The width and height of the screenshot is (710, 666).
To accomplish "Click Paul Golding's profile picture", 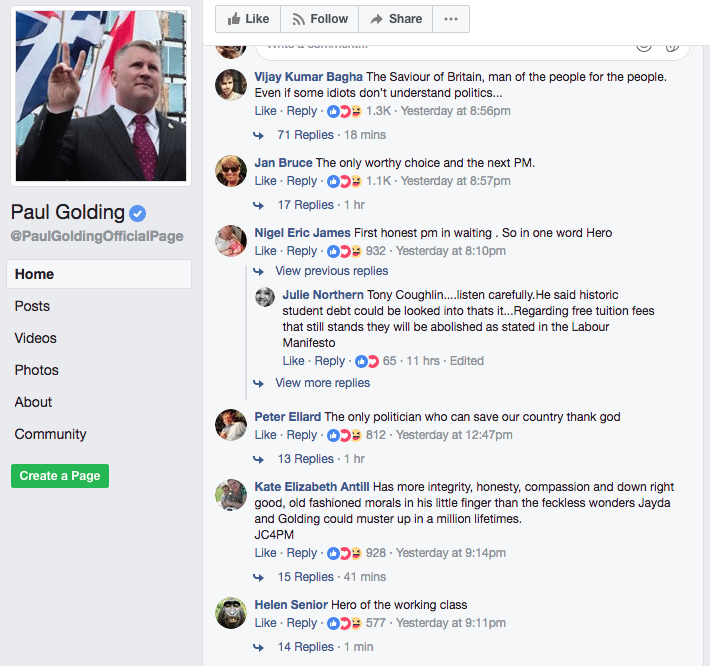I will (x=101, y=96).
